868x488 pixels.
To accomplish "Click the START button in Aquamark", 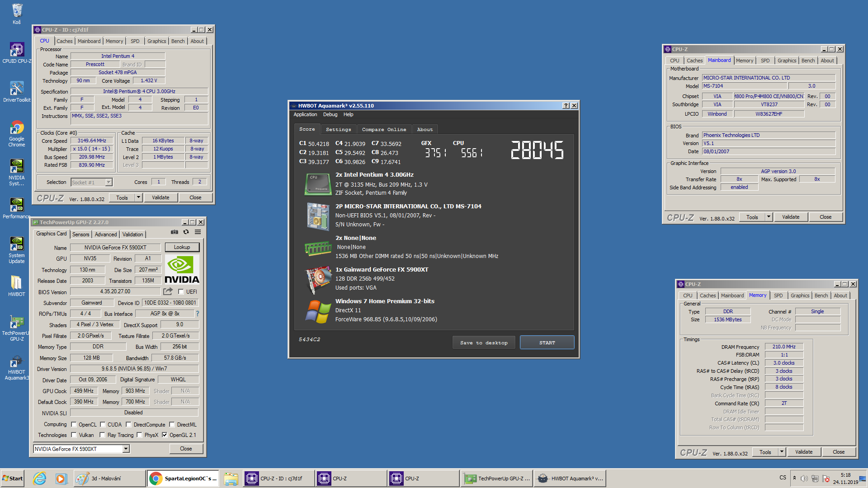I will (547, 343).
